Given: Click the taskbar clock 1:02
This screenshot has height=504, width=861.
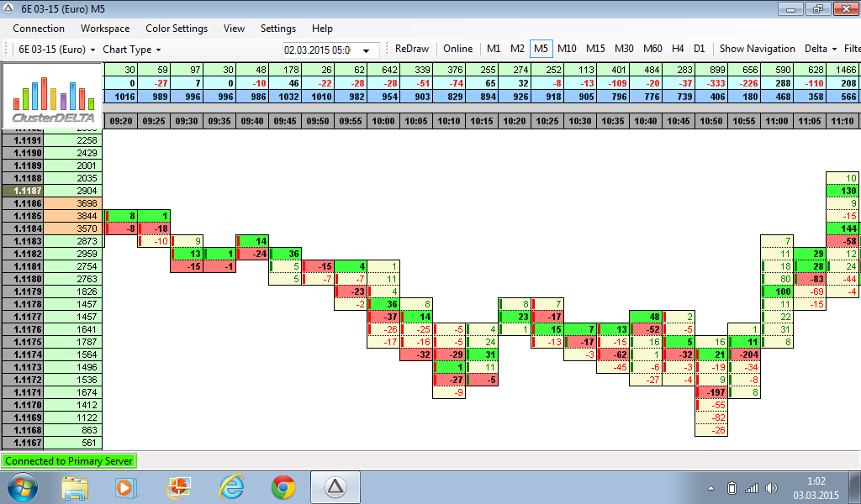Looking at the screenshot, I should [816, 481].
